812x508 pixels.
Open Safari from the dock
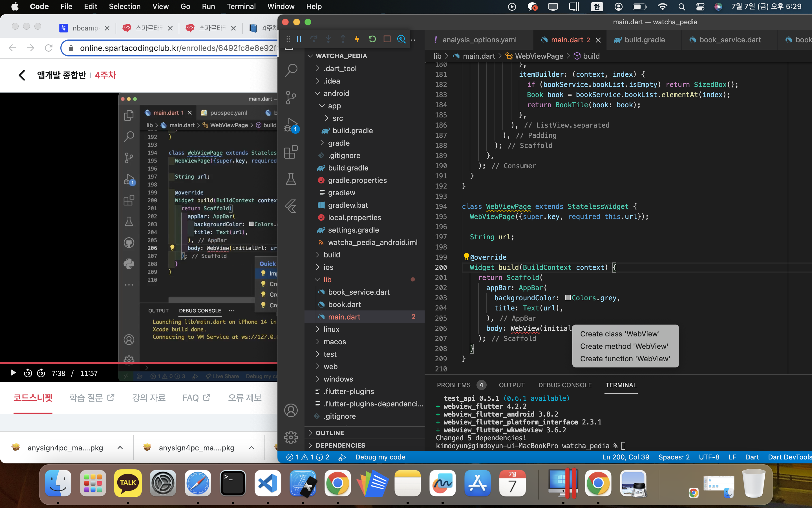(x=198, y=483)
